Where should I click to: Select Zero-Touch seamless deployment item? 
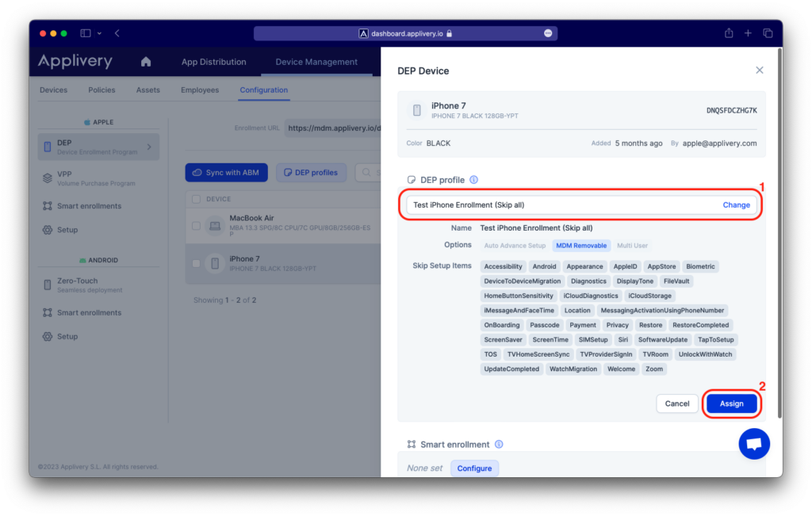coord(98,285)
